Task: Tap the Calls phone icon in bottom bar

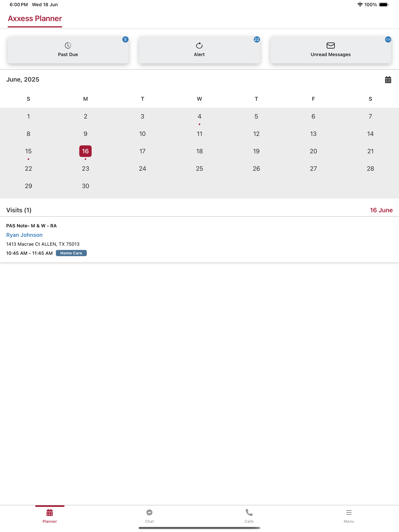Action: pos(249,512)
